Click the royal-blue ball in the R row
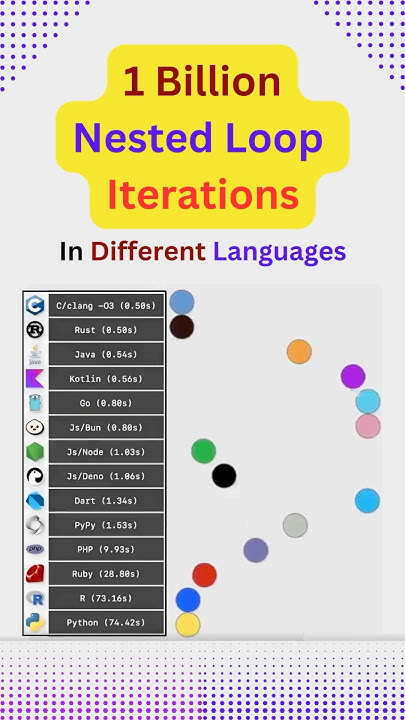Screen dimensions: 405x720 pyautogui.click(x=188, y=600)
